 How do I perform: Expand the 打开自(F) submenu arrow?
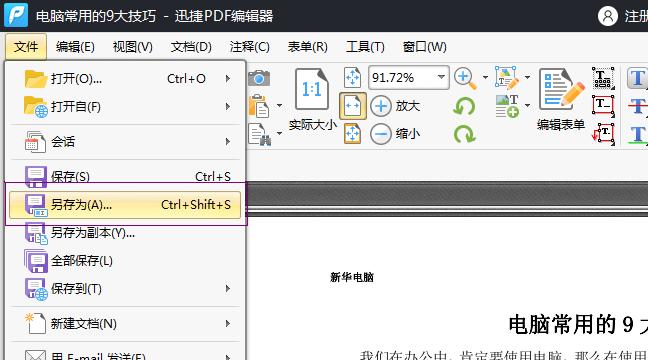pos(228,107)
